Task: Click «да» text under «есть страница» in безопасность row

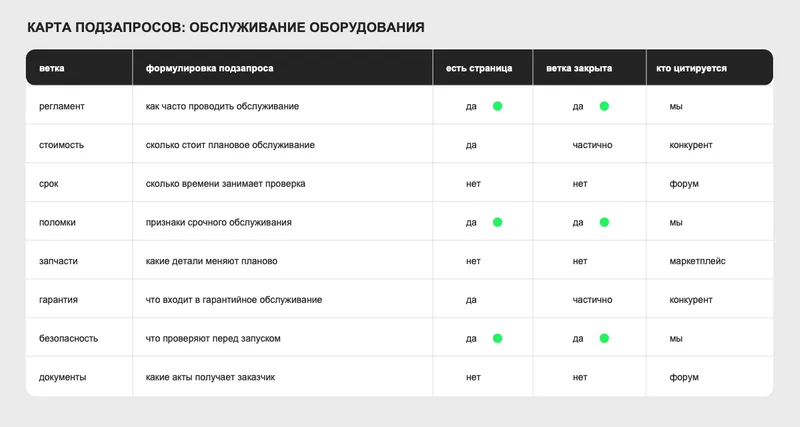Action: tap(471, 338)
